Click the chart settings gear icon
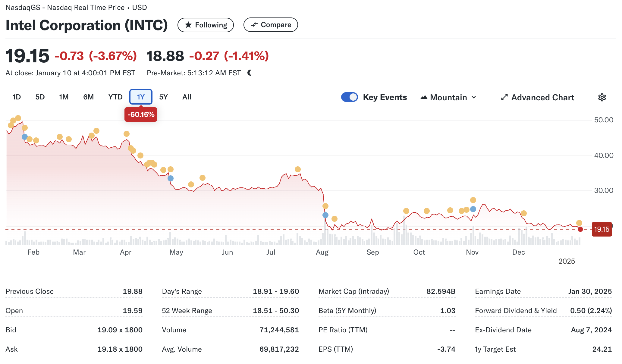The height and width of the screenshot is (364, 622). (602, 97)
